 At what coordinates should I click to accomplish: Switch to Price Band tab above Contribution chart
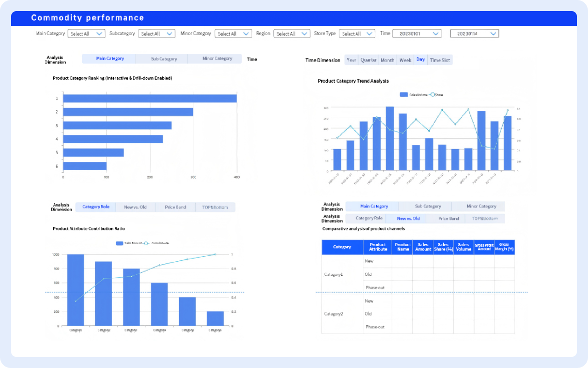(175, 207)
